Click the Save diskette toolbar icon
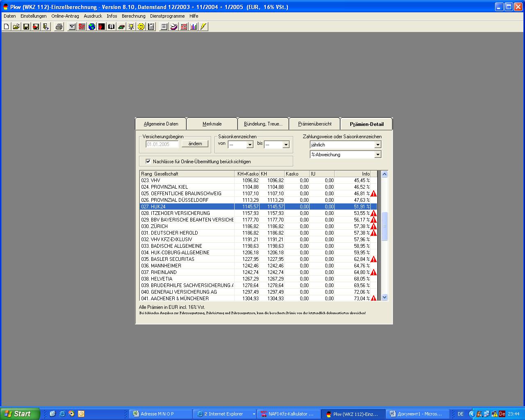Viewport: 525px width, 420px height. pyautogui.click(x=26, y=27)
